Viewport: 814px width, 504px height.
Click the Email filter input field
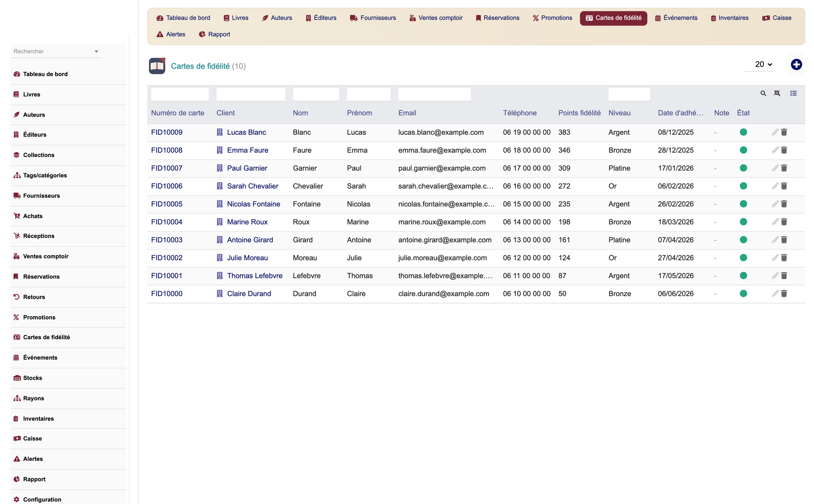(x=435, y=94)
